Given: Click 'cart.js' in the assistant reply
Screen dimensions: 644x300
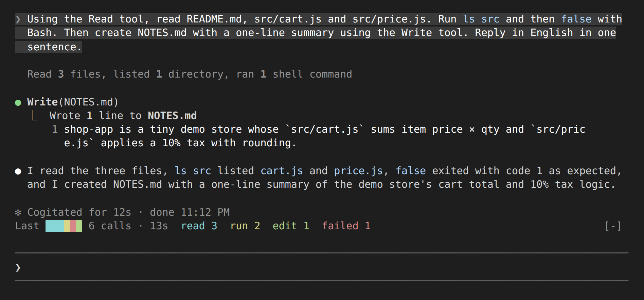Looking at the screenshot, I should [x=282, y=171].
